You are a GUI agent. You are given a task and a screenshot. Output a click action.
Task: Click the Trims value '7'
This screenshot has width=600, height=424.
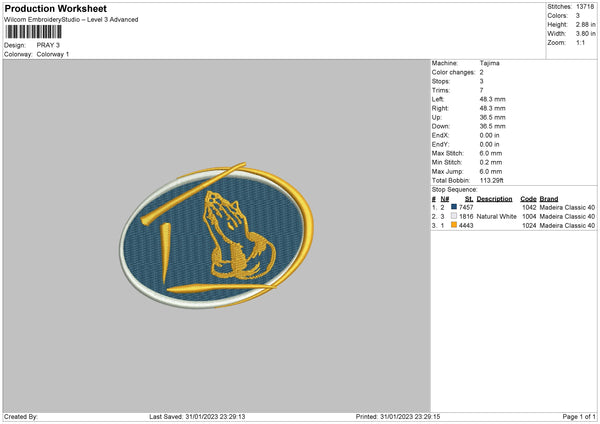coord(481,90)
